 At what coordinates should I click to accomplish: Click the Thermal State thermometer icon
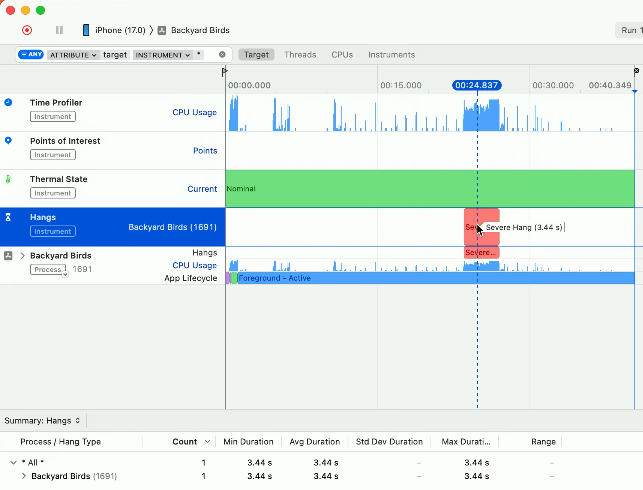[x=8, y=179]
